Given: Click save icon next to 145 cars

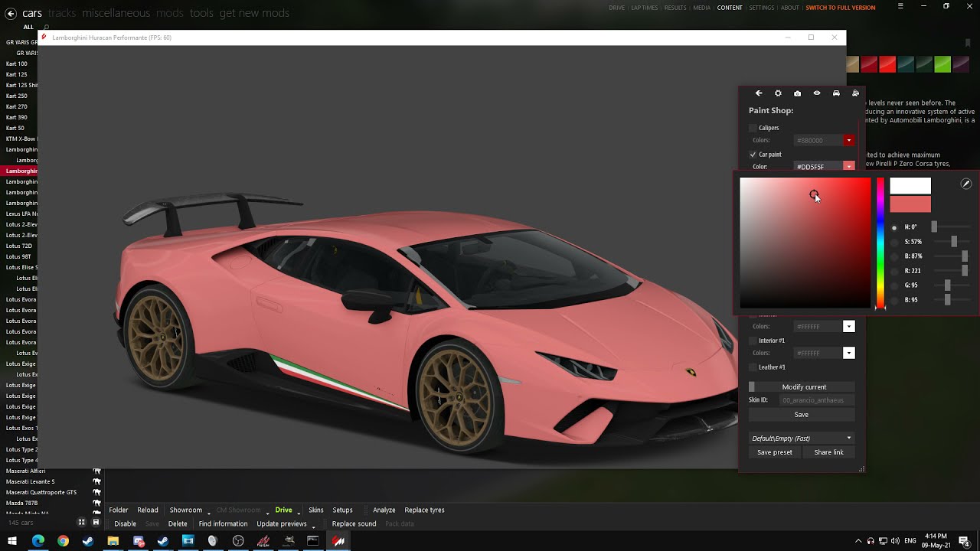Looking at the screenshot, I should click(x=96, y=522).
